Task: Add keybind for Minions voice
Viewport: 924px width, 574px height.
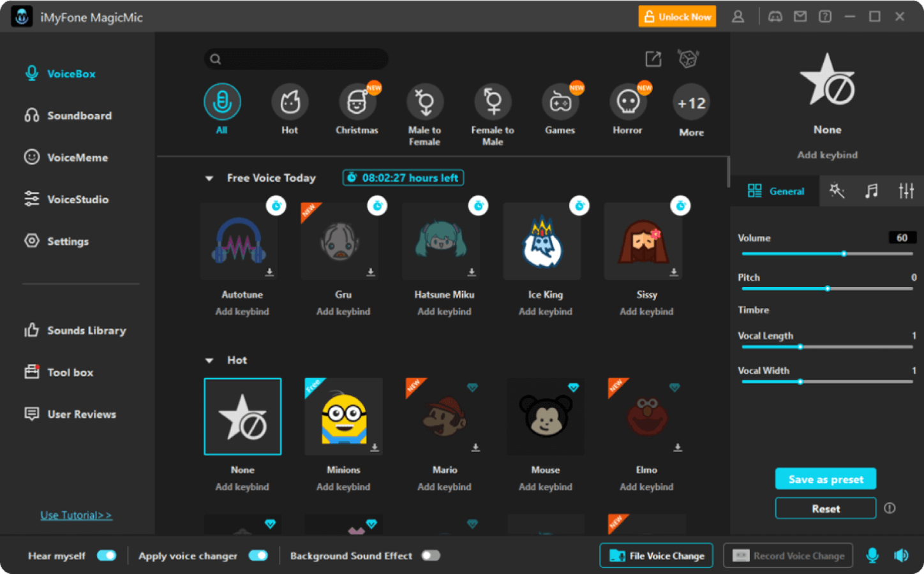Action: pyautogui.click(x=343, y=487)
